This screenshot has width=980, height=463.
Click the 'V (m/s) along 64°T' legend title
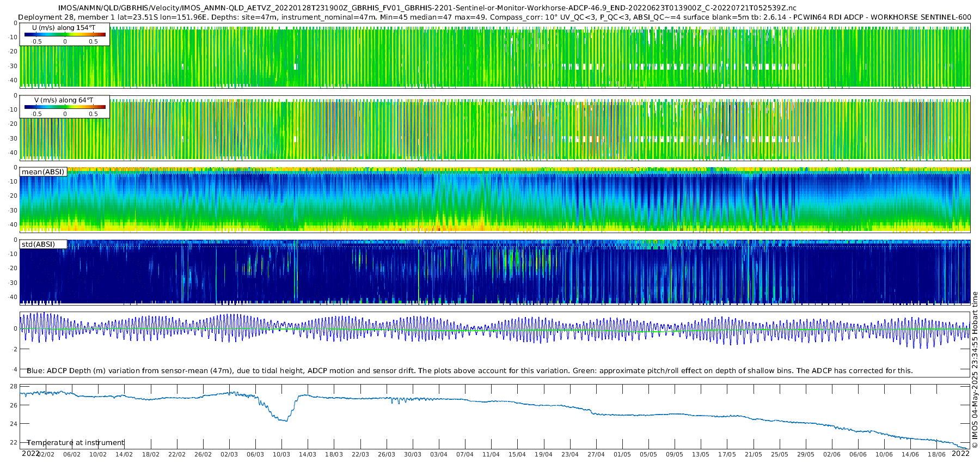pyautogui.click(x=64, y=100)
